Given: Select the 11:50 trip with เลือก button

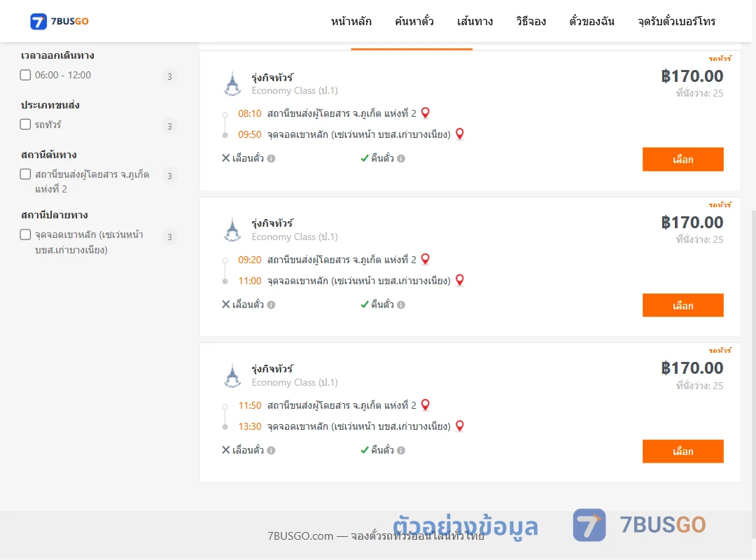Looking at the screenshot, I should tap(682, 451).
